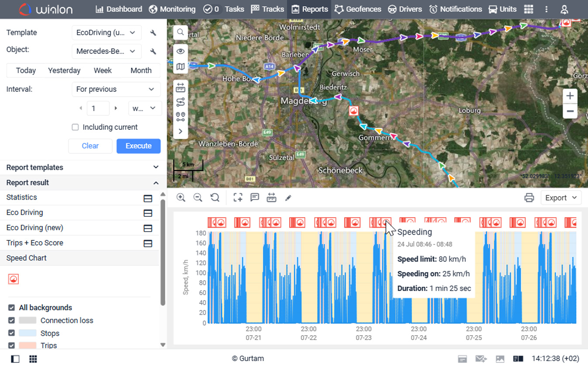Click the speeding marker on map near Magdeburg
This screenshot has width=588, height=368.
(x=354, y=111)
